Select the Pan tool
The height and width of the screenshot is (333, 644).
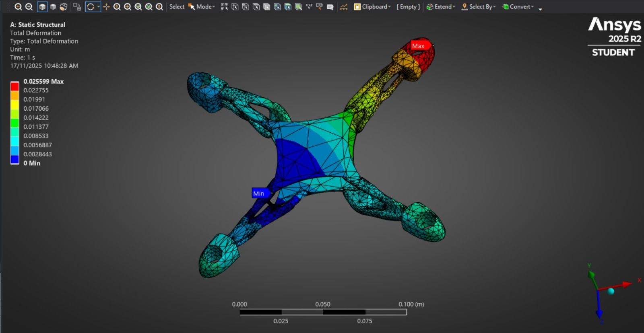(106, 7)
